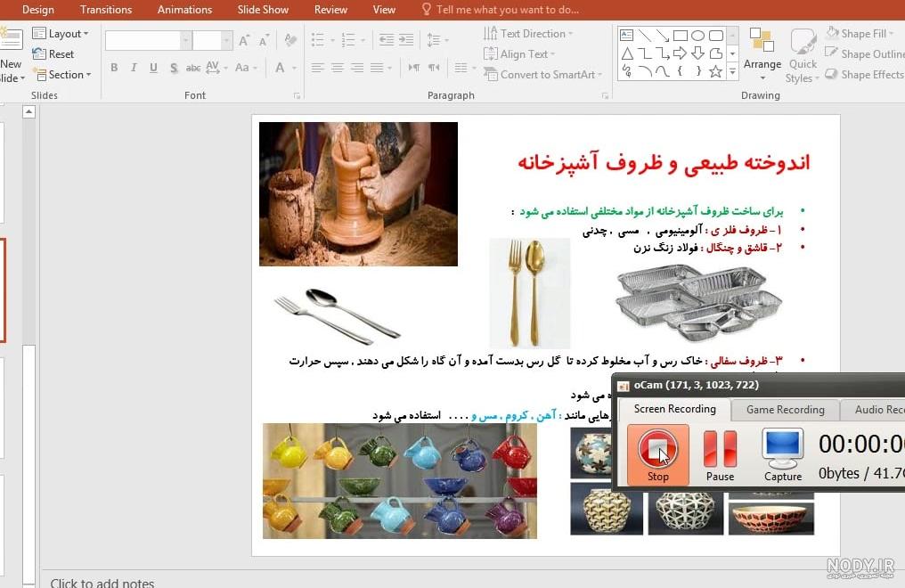This screenshot has width=905, height=588.
Task: Select the Oval shape
Action: coord(697,36)
